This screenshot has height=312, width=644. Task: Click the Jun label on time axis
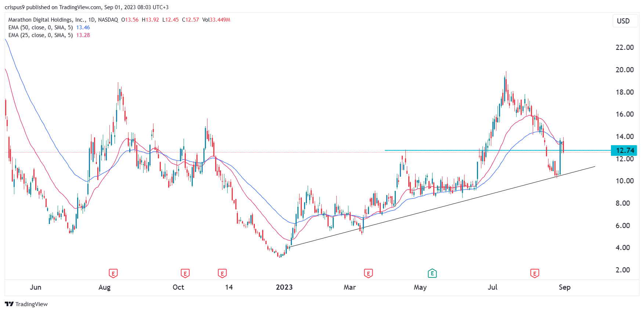tap(36, 287)
